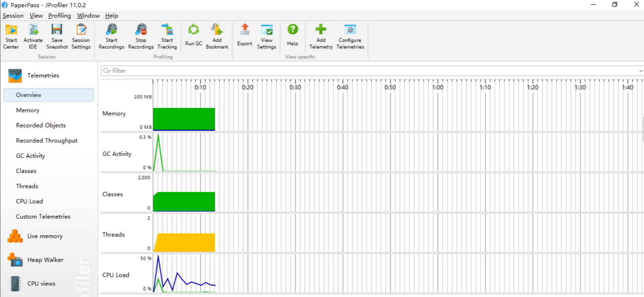Click the green Help icon

293,30
